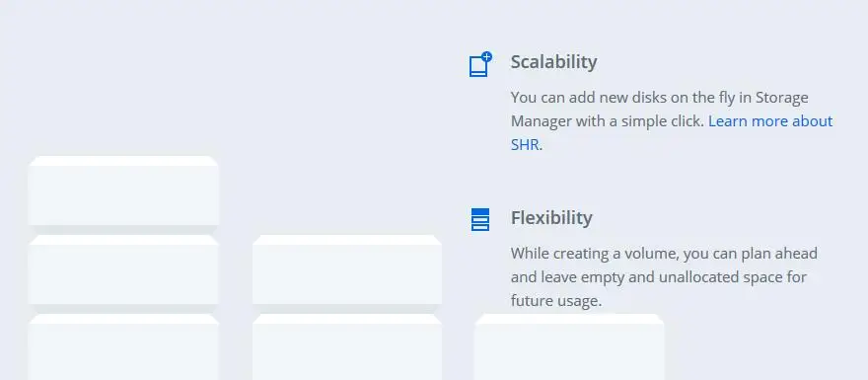868x380 pixels.
Task: Click the lower disk block of two-block stack
Action: pyautogui.click(x=347, y=347)
